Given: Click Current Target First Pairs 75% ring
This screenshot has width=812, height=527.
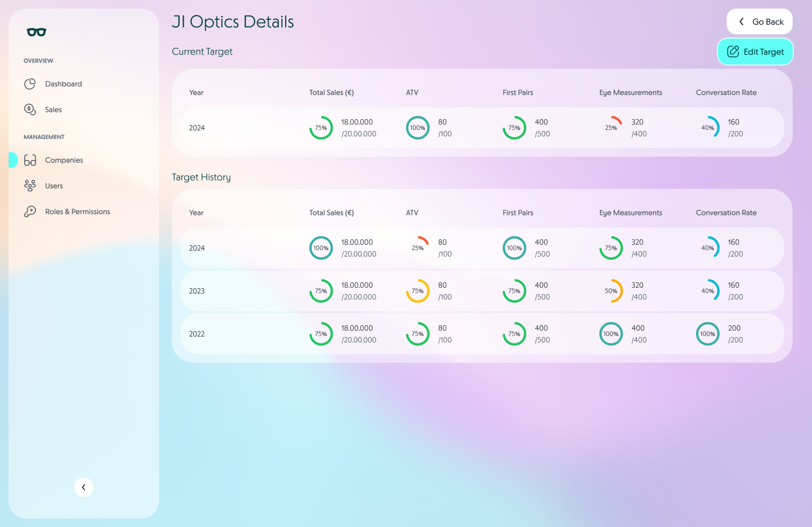Looking at the screenshot, I should click(514, 128).
